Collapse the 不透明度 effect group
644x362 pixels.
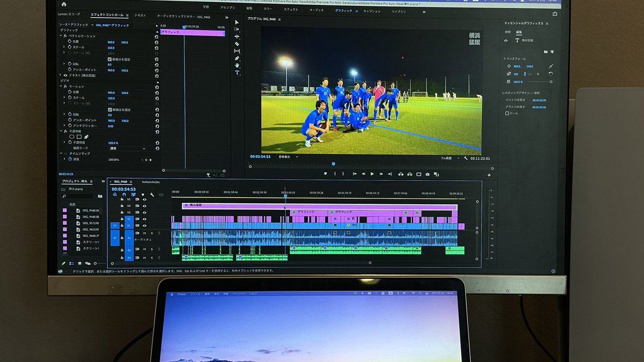pos(61,131)
